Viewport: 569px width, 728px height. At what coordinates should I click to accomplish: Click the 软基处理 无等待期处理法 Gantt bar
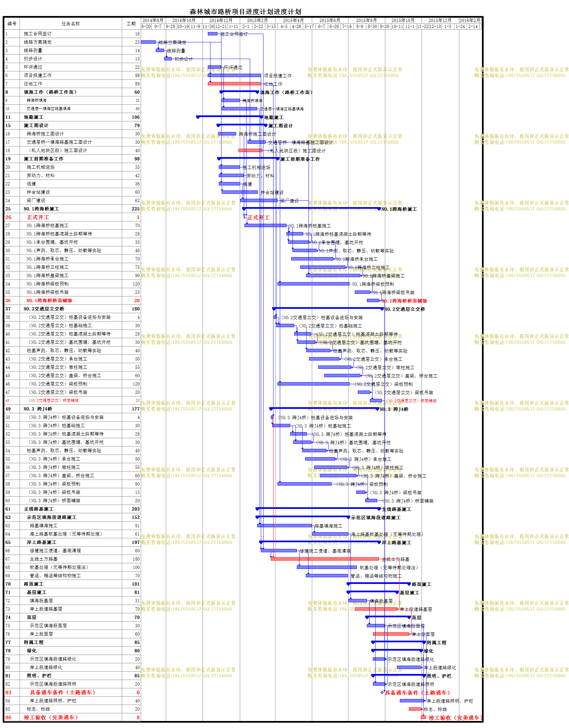[327, 567]
